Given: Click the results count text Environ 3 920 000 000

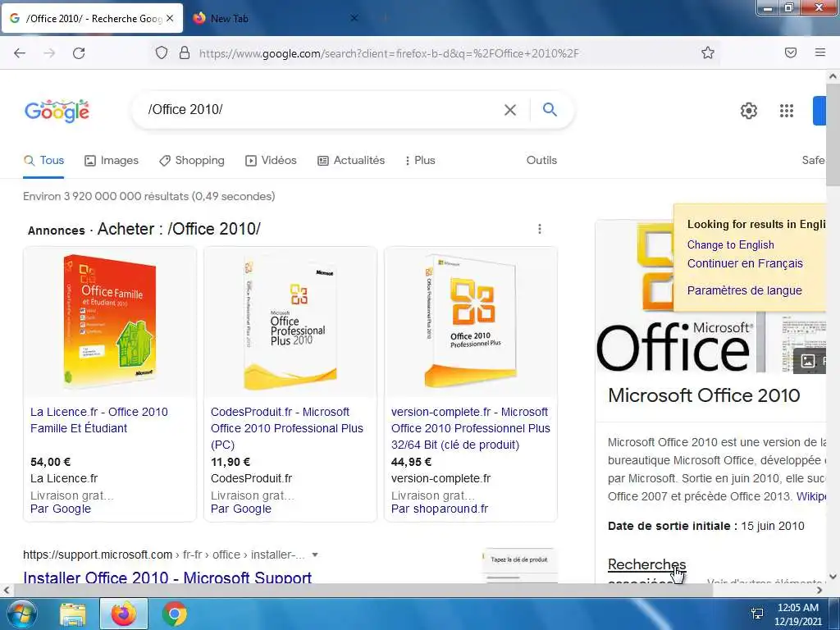Looking at the screenshot, I should [149, 196].
